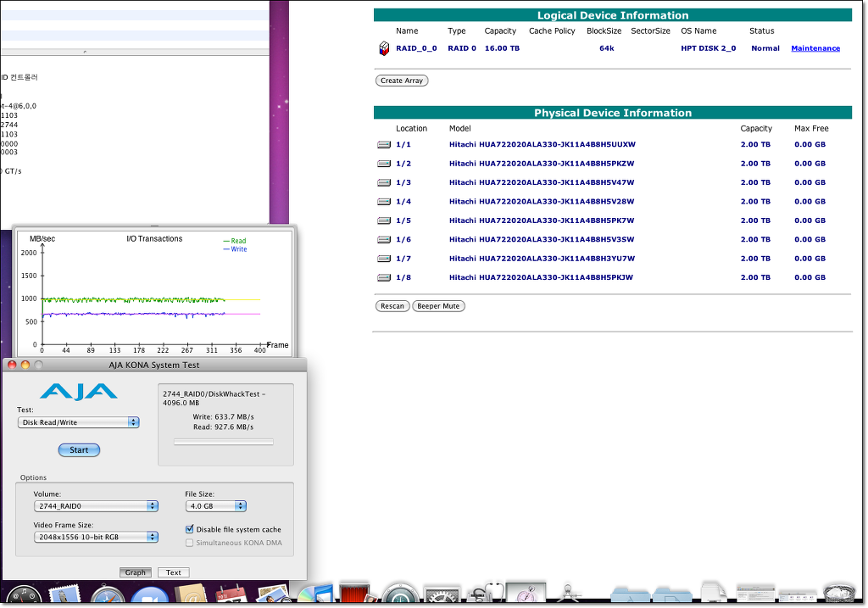Click the disk icon for location 1/7

tap(384, 259)
